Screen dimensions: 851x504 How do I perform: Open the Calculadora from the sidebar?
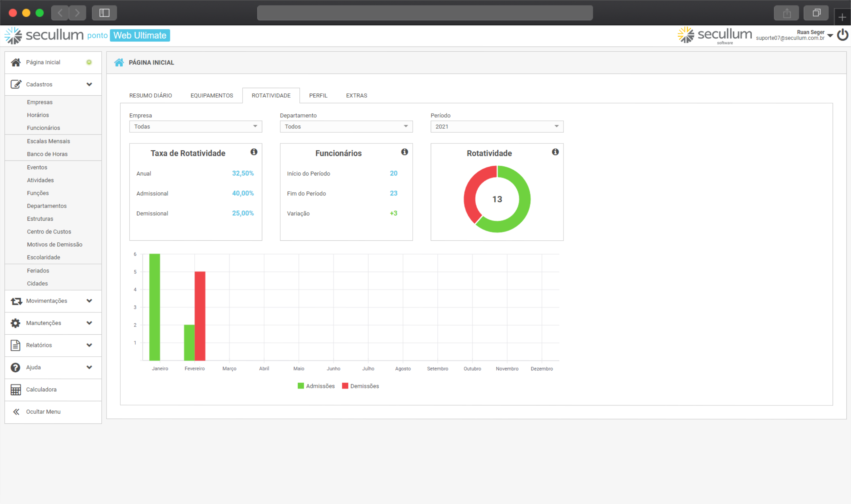click(41, 389)
